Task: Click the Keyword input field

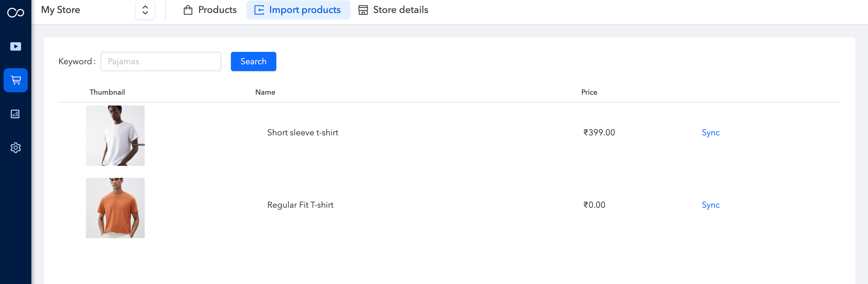Action: click(x=161, y=61)
